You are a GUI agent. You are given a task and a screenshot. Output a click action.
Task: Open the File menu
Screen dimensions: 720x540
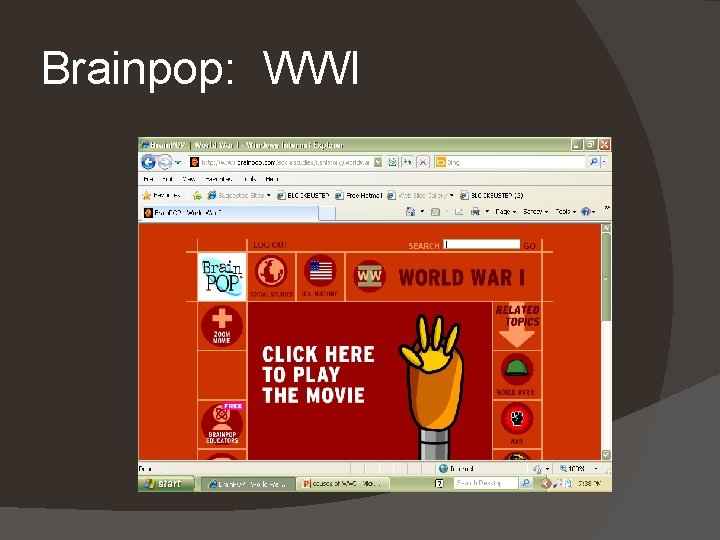(x=148, y=179)
